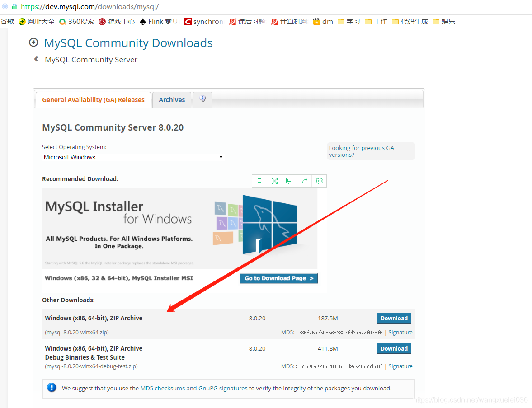
Task: Click the blue info icon in the checksum suggestion bar
Action: [52, 388]
